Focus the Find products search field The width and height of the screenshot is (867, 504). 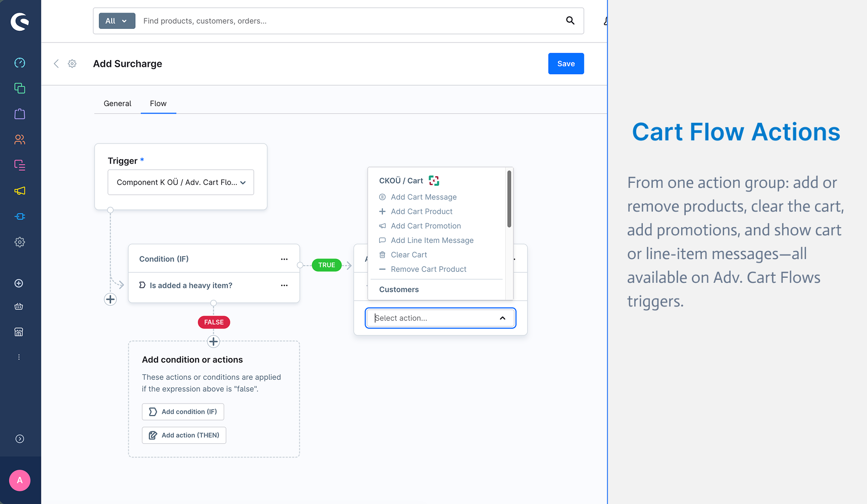348,21
